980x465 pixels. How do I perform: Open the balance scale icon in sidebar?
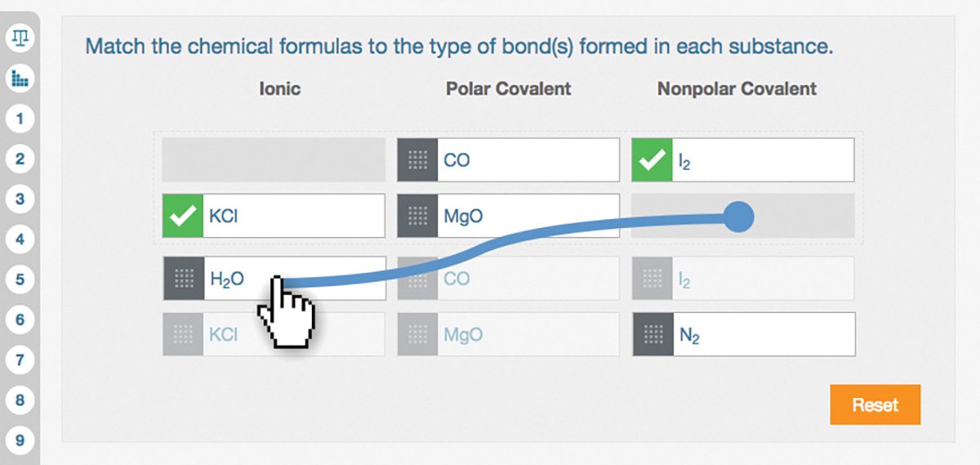pos(19,38)
